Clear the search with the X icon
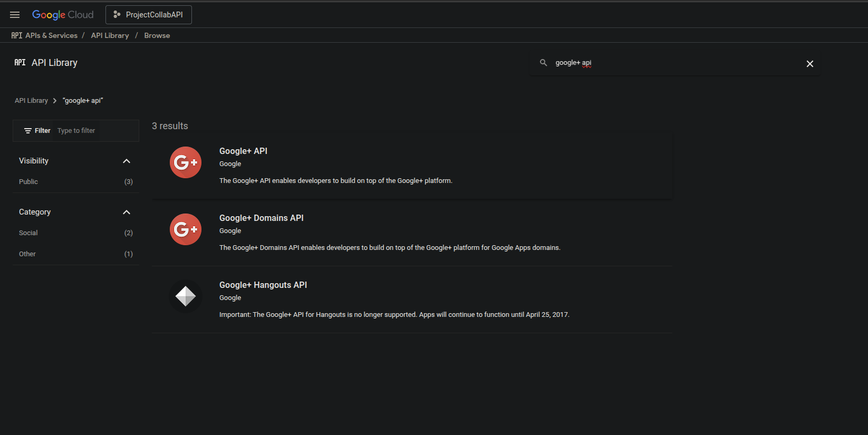The image size is (868, 435). pyautogui.click(x=810, y=64)
